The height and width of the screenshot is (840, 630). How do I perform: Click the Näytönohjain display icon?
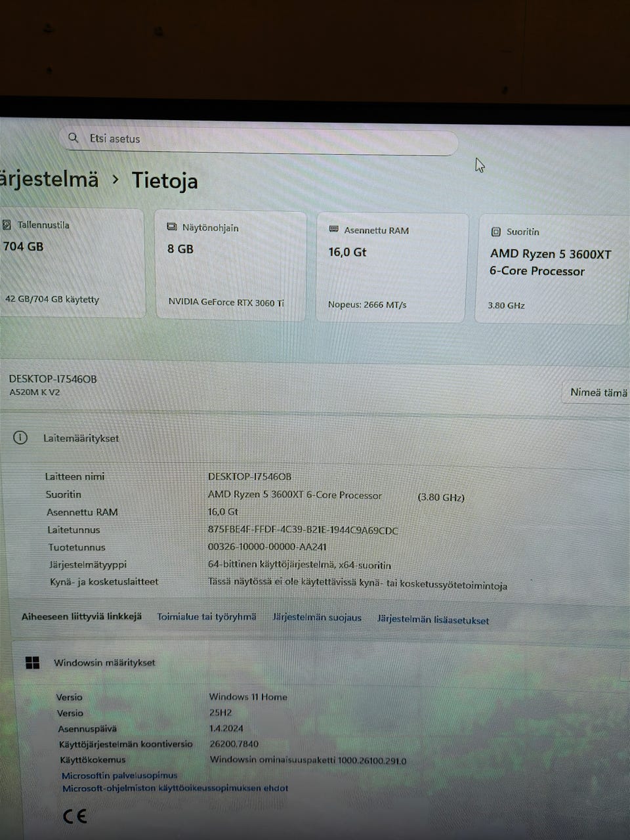pos(172,227)
